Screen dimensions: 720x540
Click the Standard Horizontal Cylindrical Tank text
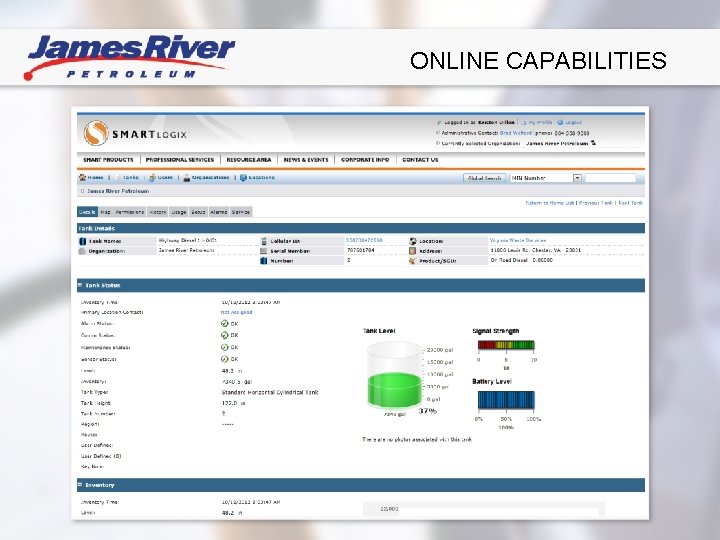click(x=270, y=393)
